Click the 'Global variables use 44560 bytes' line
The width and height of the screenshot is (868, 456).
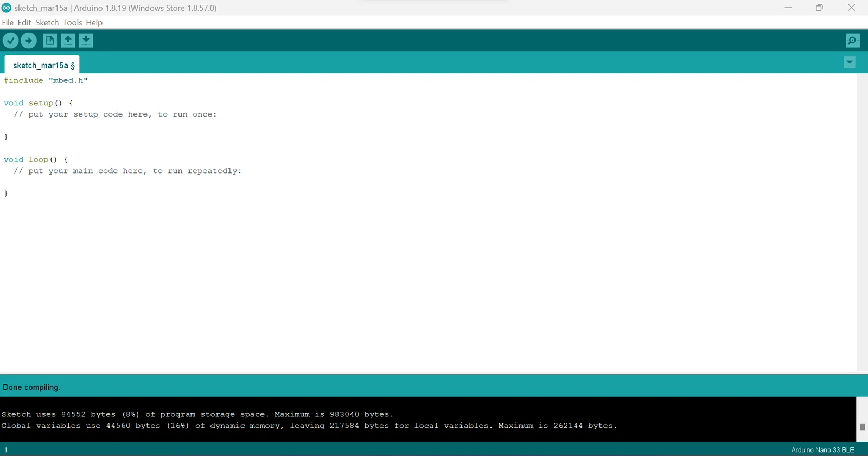(x=309, y=426)
